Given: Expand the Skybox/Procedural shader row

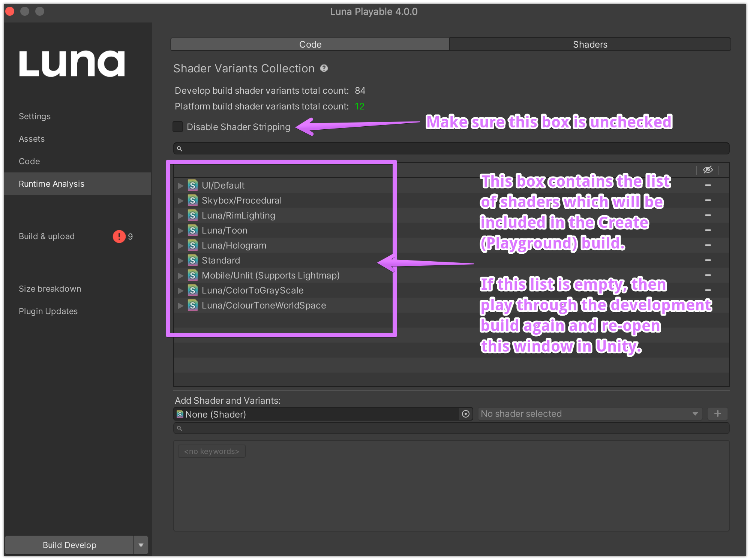Looking at the screenshot, I should [x=180, y=200].
